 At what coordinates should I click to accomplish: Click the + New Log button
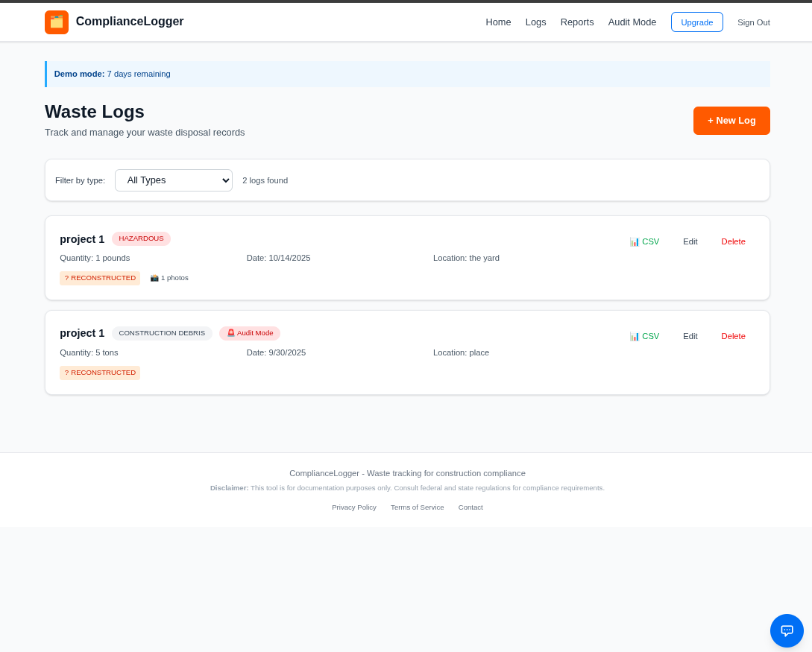[731, 120]
